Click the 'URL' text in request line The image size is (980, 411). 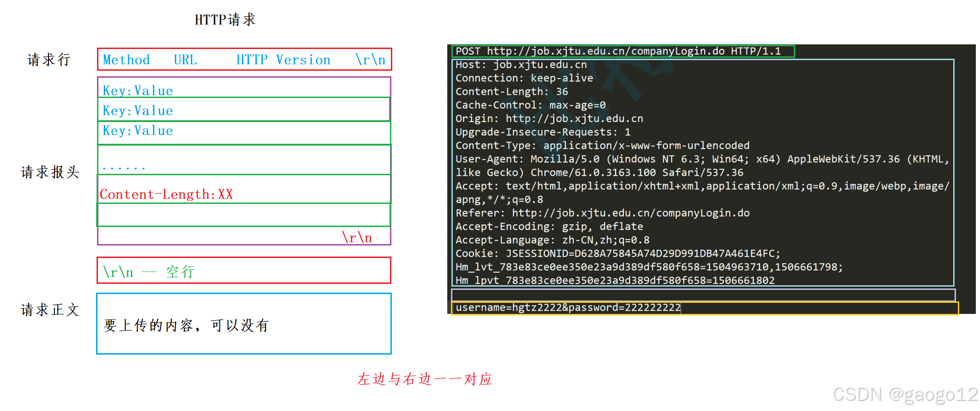[x=185, y=60]
